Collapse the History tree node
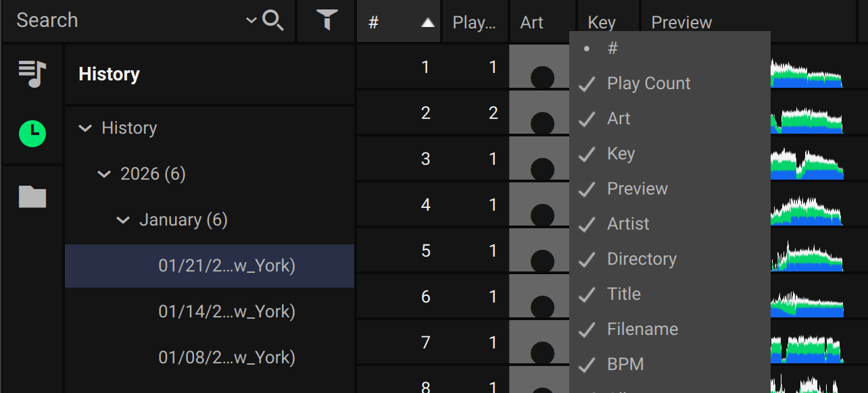This screenshot has width=868, height=393. [85, 128]
